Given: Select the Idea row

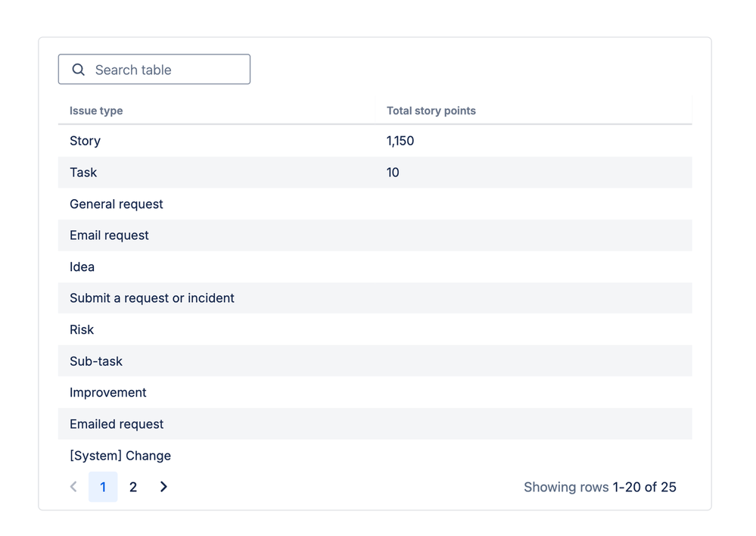Looking at the screenshot, I should coord(375,266).
